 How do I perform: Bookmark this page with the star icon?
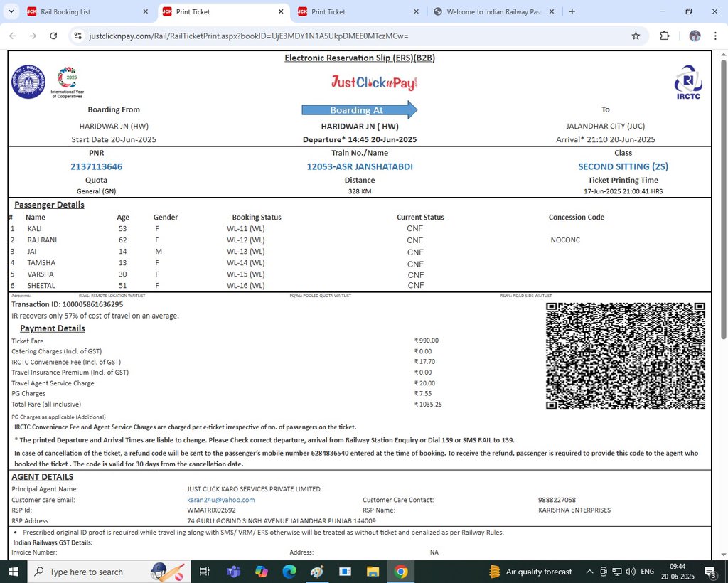click(636, 36)
